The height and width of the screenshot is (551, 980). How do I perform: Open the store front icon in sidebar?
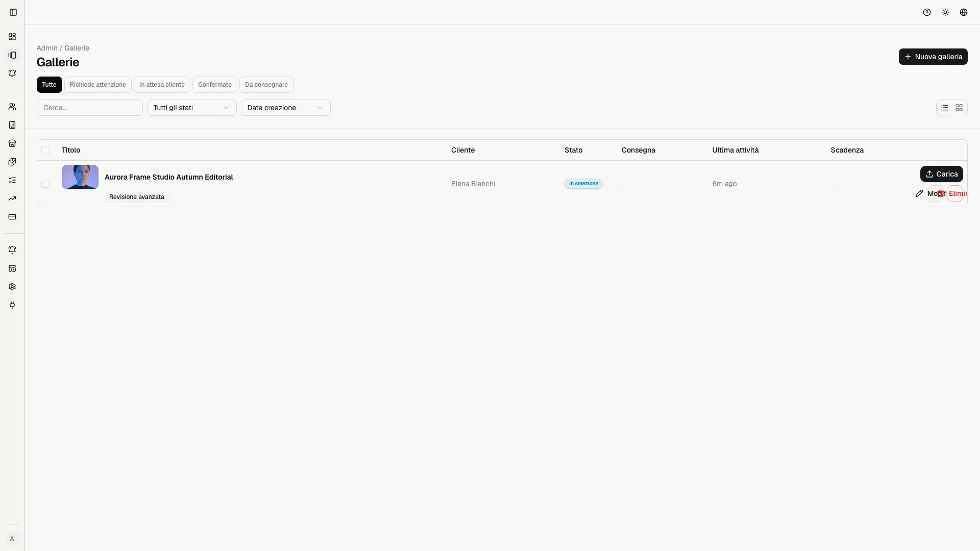pyautogui.click(x=12, y=143)
